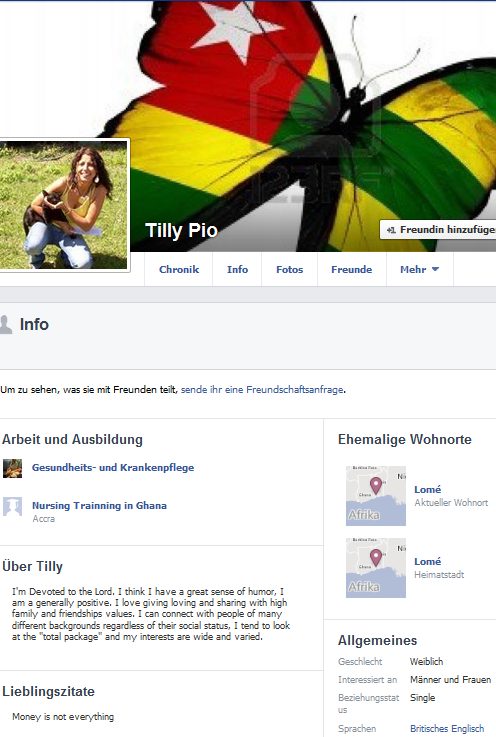This screenshot has width=496, height=737.
Task: Open the Fotos tab
Action: click(x=290, y=269)
